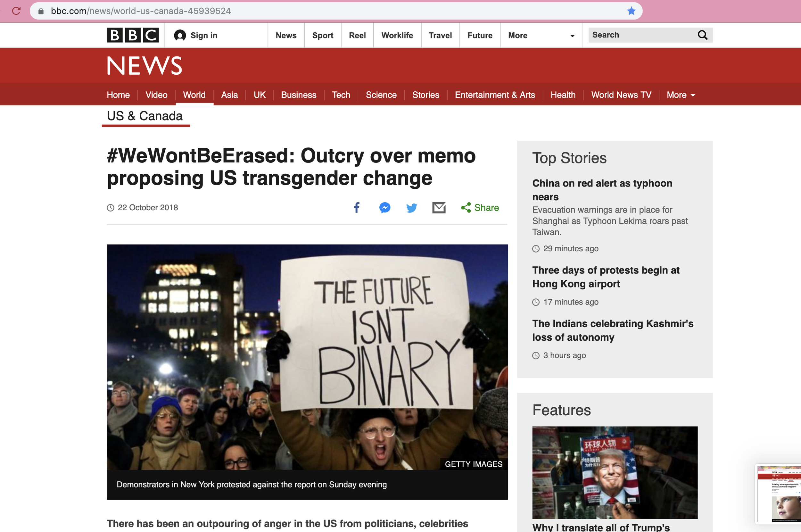801x532 pixels.
Task: Open 'China on red alert as typhoon nears'
Action: click(602, 190)
